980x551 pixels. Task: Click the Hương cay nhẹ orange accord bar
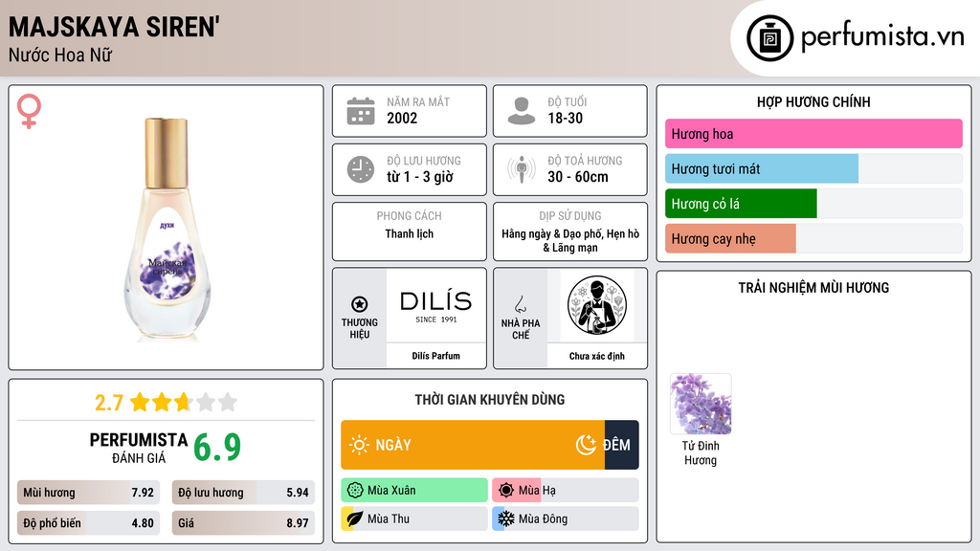pyautogui.click(x=730, y=238)
